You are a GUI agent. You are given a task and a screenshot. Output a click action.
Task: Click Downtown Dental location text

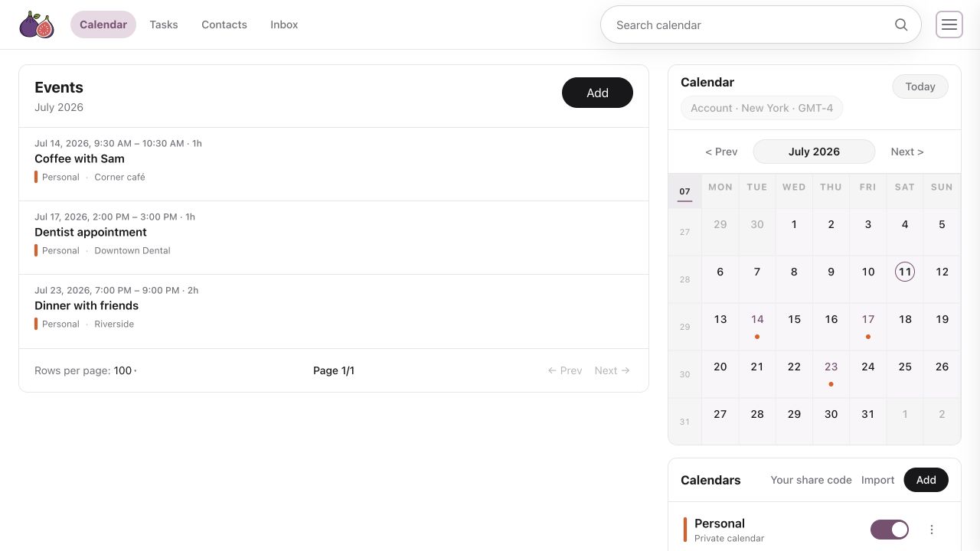pyautogui.click(x=132, y=250)
